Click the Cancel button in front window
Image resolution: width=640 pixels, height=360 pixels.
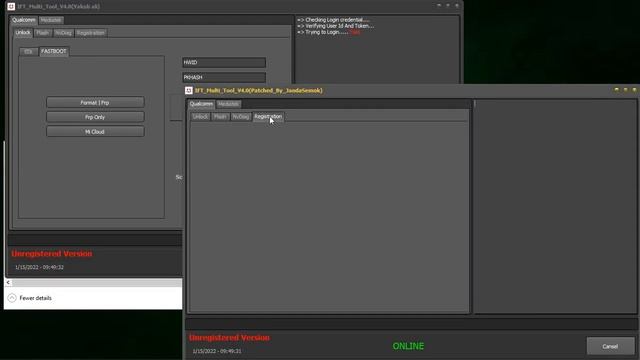click(x=610, y=347)
